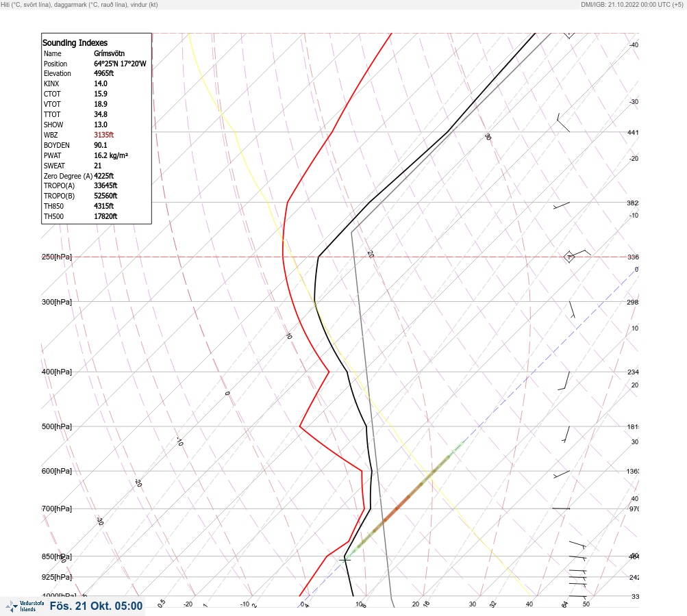
Task: Click the PWAT value 16.2 kg/m²
Action: point(111,155)
